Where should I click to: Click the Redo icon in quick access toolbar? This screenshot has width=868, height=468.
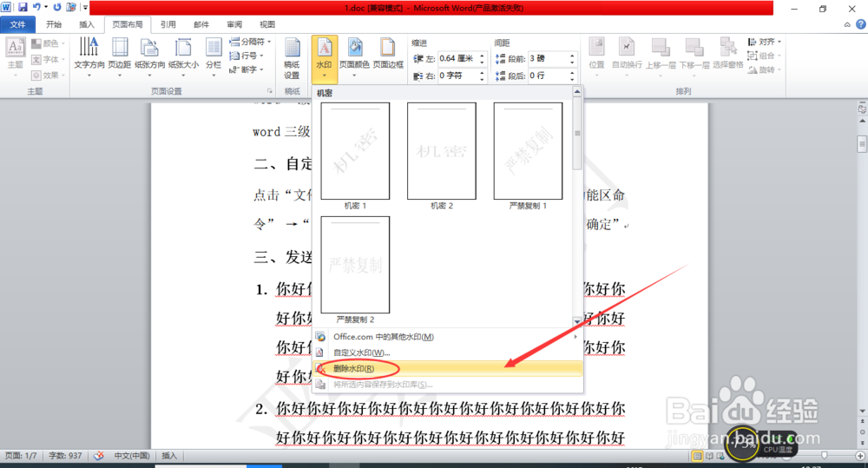coord(57,7)
